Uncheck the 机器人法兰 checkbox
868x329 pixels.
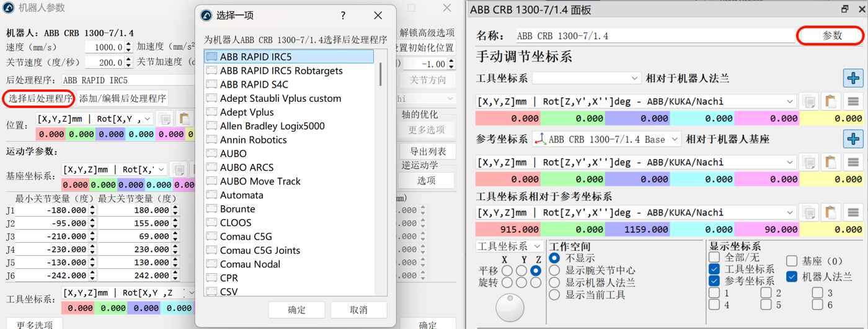[x=792, y=277]
